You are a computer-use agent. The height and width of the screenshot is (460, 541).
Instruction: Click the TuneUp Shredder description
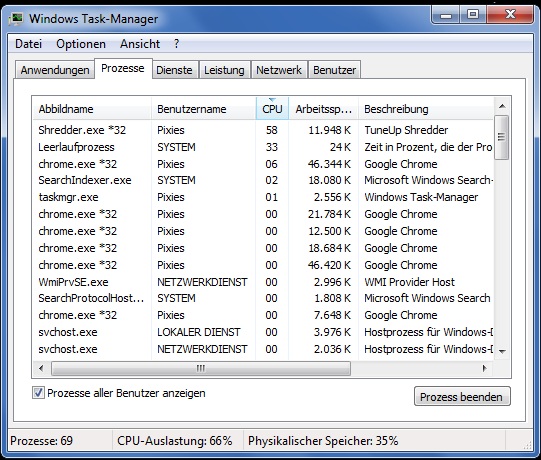pos(406,130)
